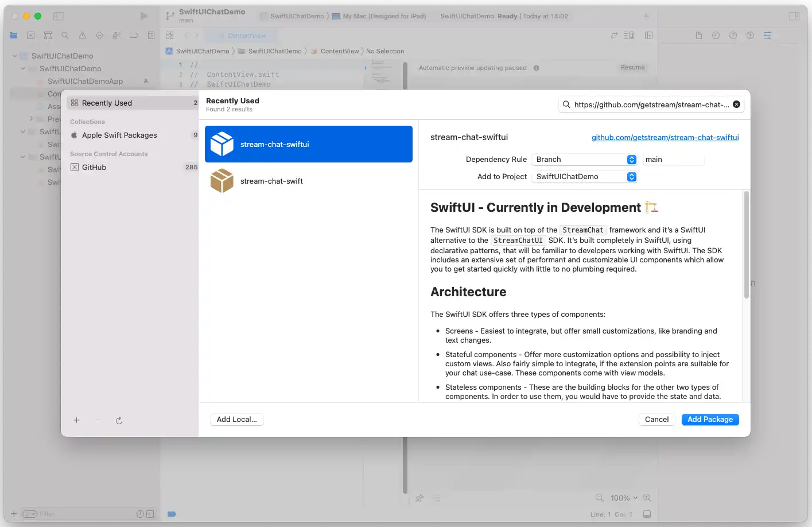The height and width of the screenshot is (527, 812).
Task: Toggle code review arrows icon
Action: pyautogui.click(x=614, y=36)
